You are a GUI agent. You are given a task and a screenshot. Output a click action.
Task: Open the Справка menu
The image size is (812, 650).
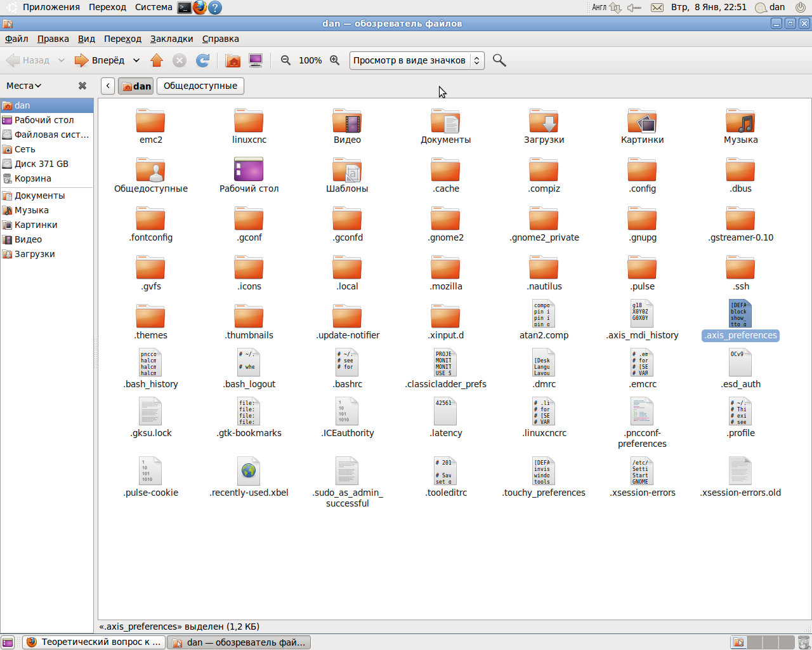221,39
